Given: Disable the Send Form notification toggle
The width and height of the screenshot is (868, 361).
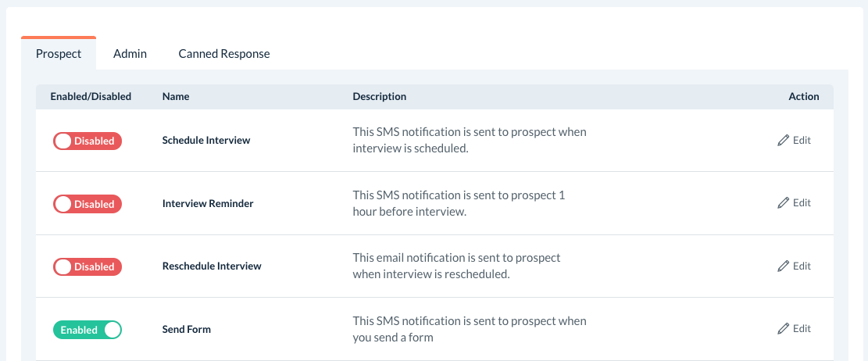Looking at the screenshot, I should click(x=88, y=330).
